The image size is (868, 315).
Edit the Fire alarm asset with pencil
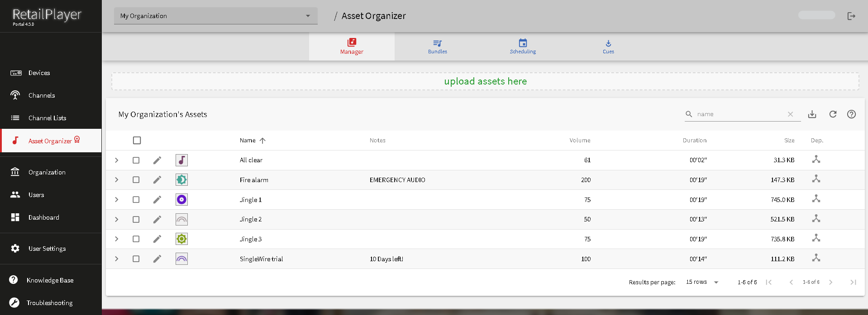tap(157, 180)
